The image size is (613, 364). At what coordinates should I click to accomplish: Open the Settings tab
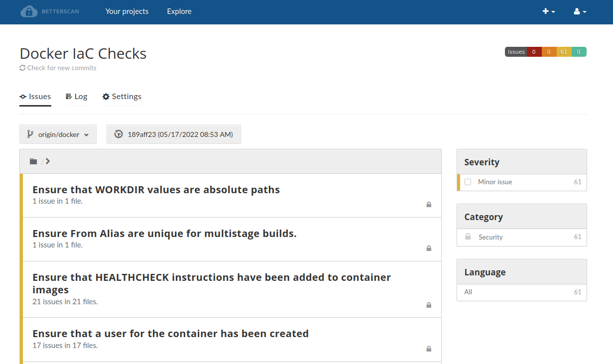click(x=122, y=97)
